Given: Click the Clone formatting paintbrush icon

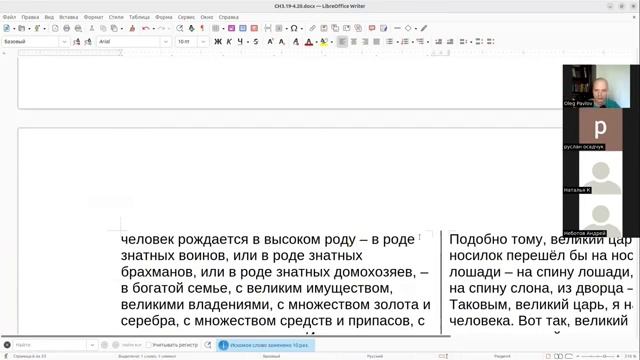Looking at the screenshot, I should point(132,28).
